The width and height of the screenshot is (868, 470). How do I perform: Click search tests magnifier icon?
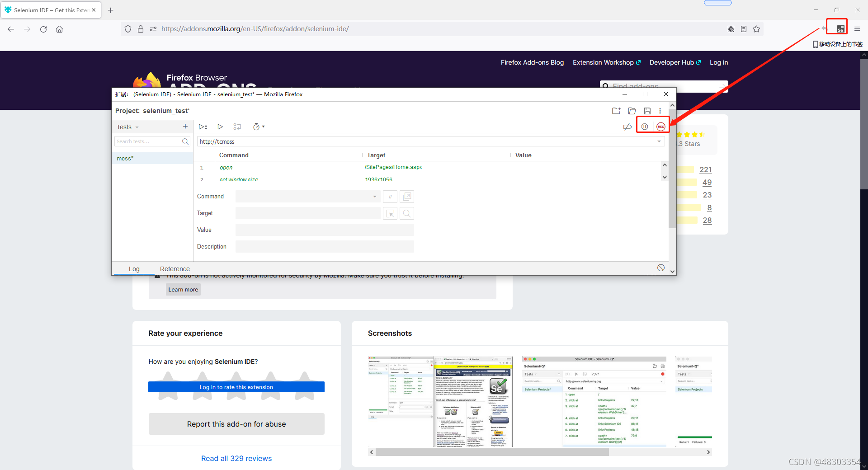coord(185,141)
